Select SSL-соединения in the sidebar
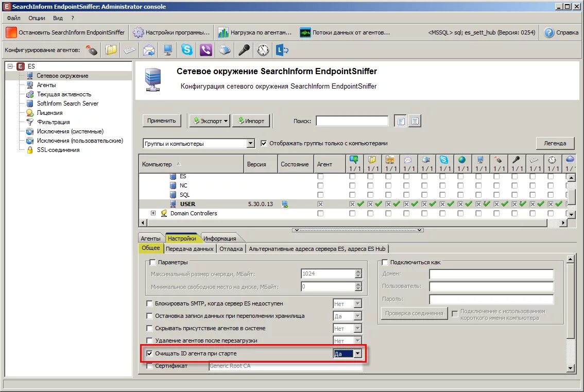Screen dimensions: 584x392 (x=58, y=150)
